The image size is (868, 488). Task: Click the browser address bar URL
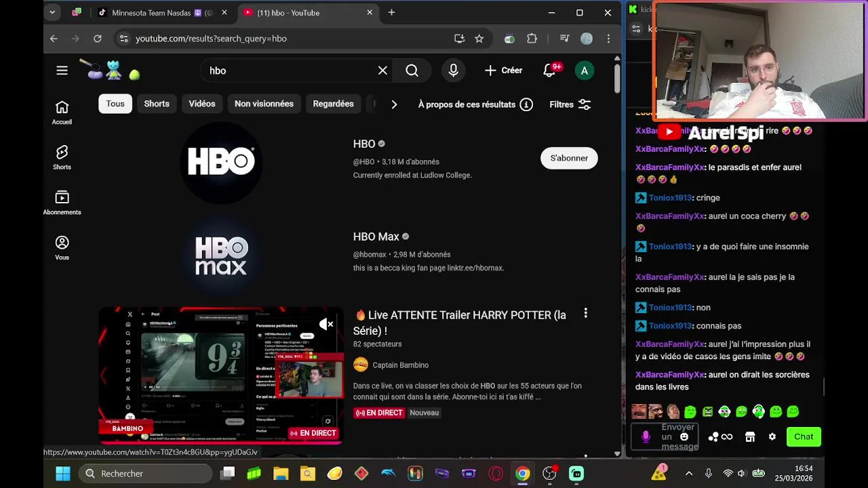pos(211,39)
